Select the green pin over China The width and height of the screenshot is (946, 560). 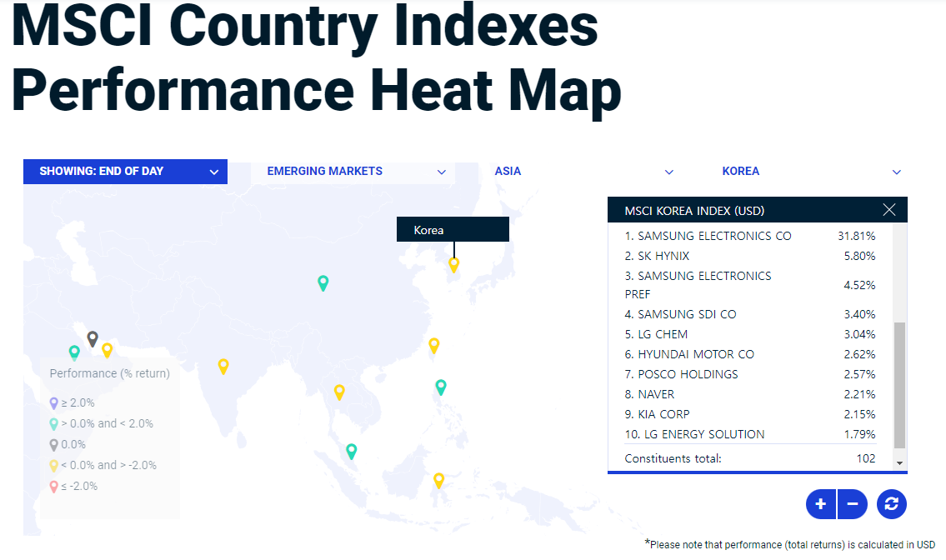pos(323,282)
